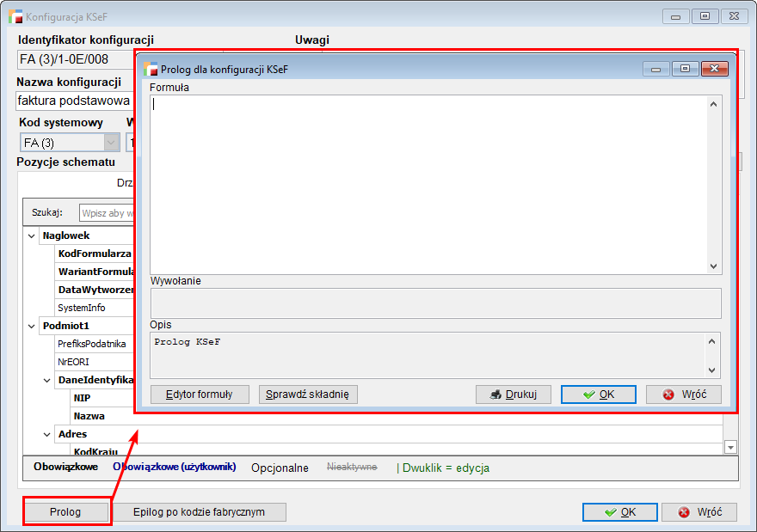Open Epilog po kodzie fabrycznym
This screenshot has height=532, width=757.
pos(199,511)
